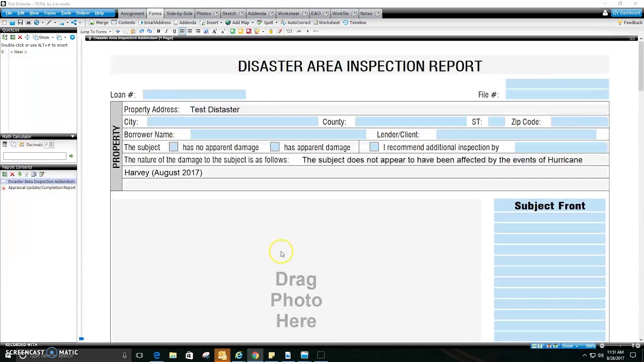The image size is (644, 362).
Task: Click the Task View taskbar icon
Action: point(139,355)
